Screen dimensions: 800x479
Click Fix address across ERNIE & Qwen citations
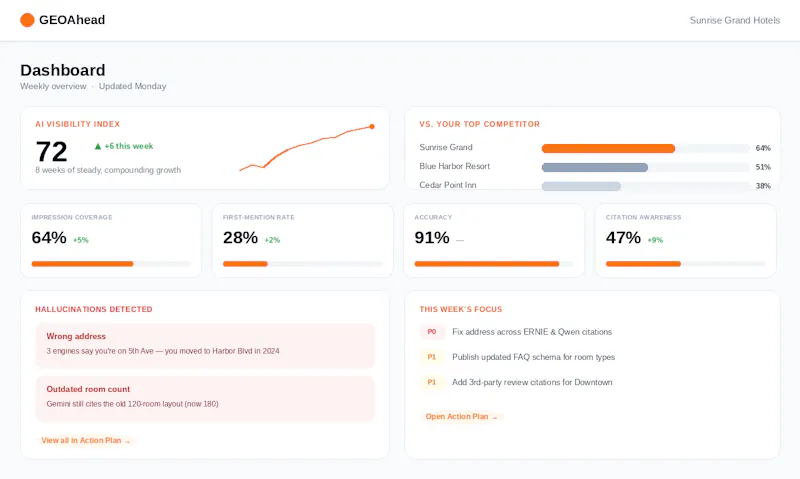532,332
